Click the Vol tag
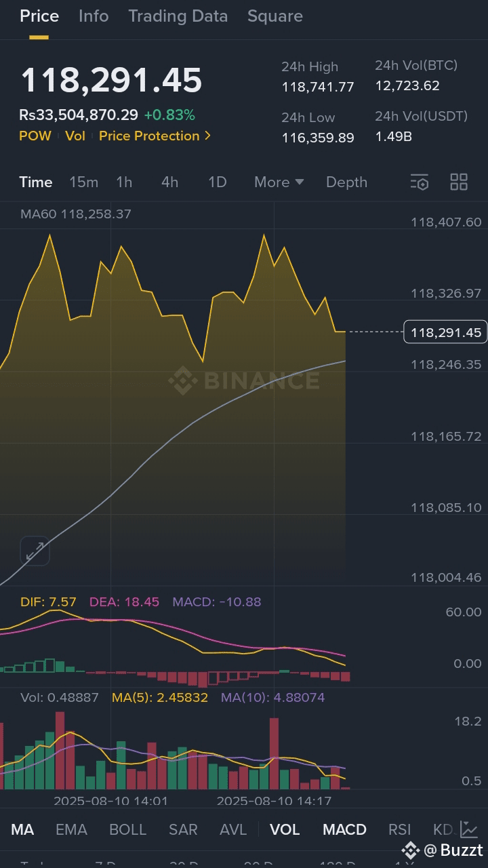The image size is (488, 868). [75, 136]
